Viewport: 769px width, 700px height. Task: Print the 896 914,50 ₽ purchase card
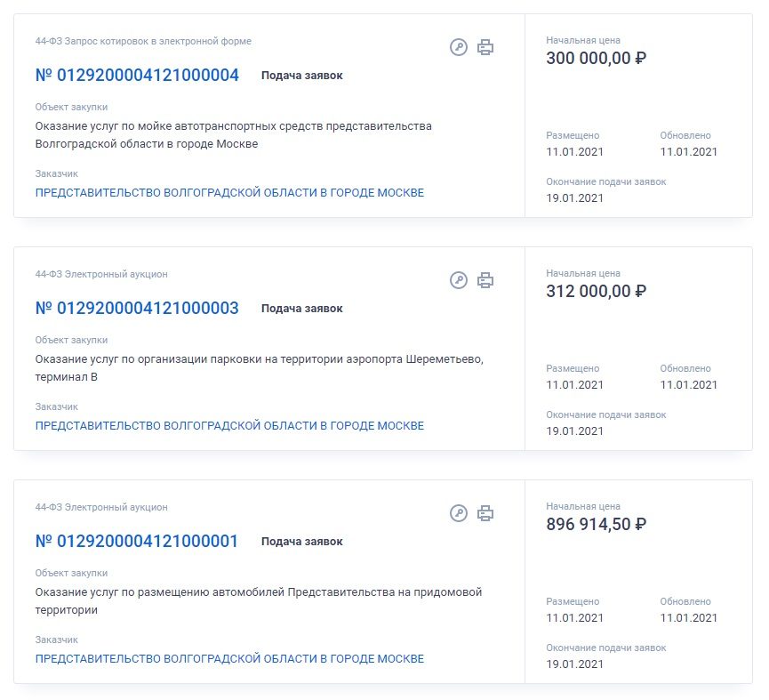[485, 513]
